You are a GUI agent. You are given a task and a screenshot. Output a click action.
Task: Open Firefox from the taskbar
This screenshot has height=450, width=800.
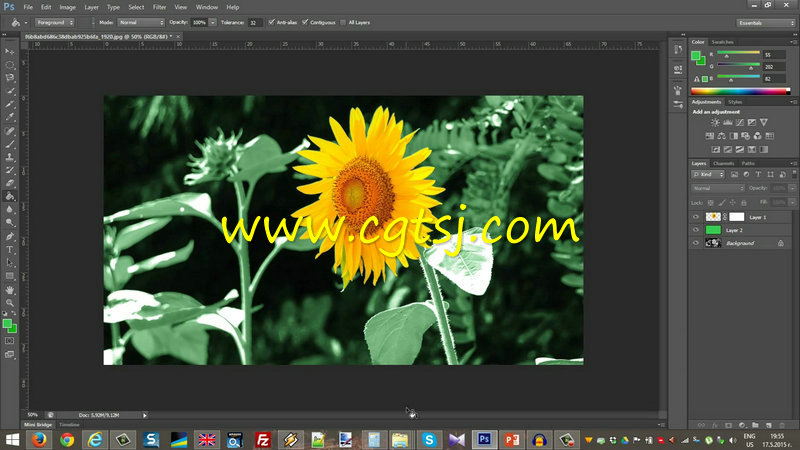(x=39, y=440)
